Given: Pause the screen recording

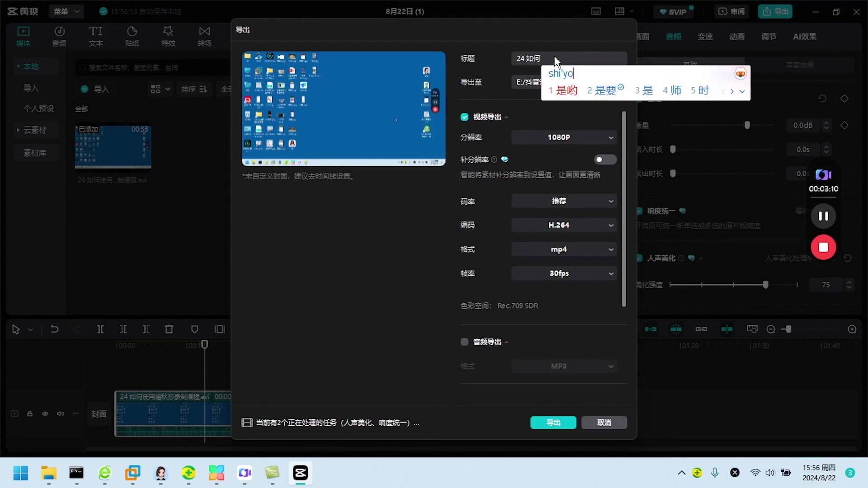Looking at the screenshot, I should pos(823,216).
